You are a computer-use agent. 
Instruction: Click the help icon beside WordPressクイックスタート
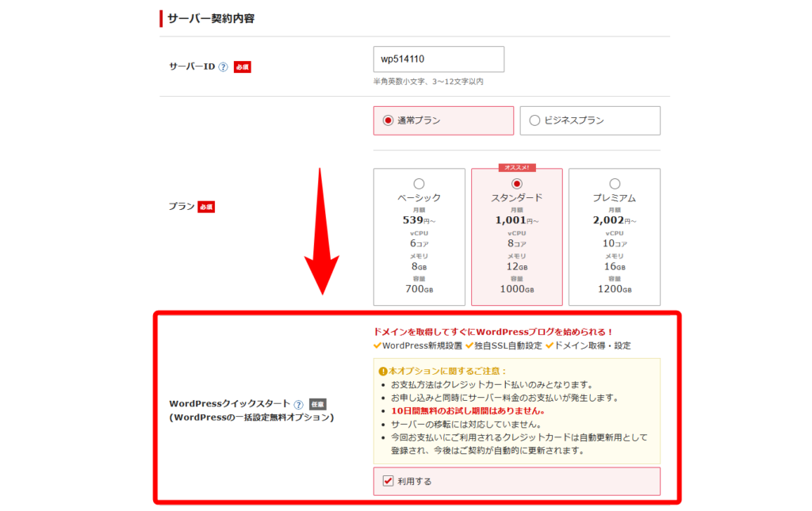click(298, 404)
